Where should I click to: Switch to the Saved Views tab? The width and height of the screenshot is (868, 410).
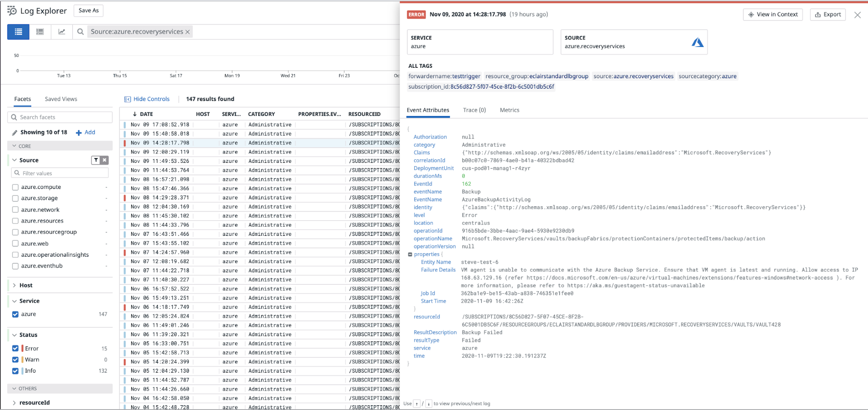(61, 99)
